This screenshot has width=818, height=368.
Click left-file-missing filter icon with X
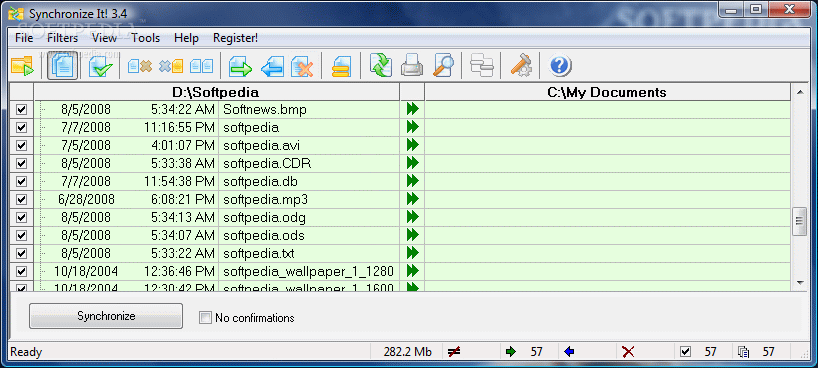[140, 66]
